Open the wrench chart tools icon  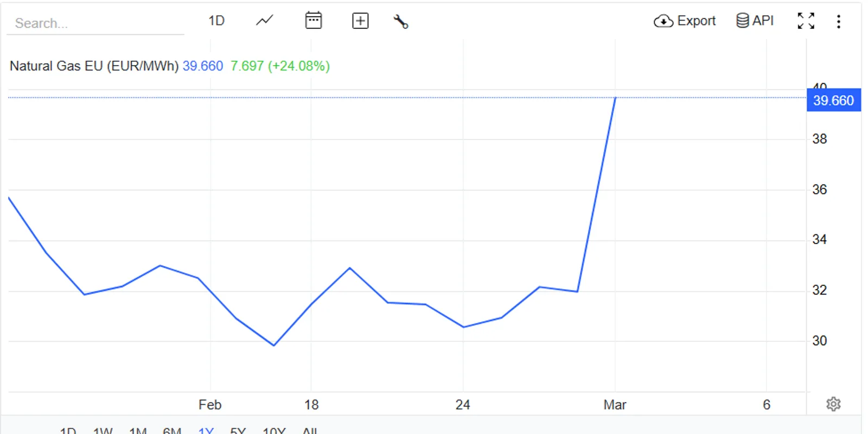[x=401, y=22]
